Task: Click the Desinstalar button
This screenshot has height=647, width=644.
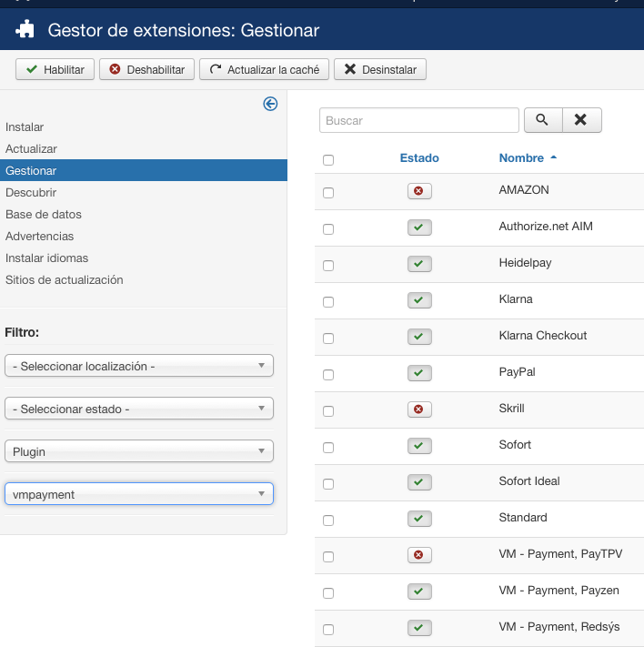Action: (x=380, y=69)
